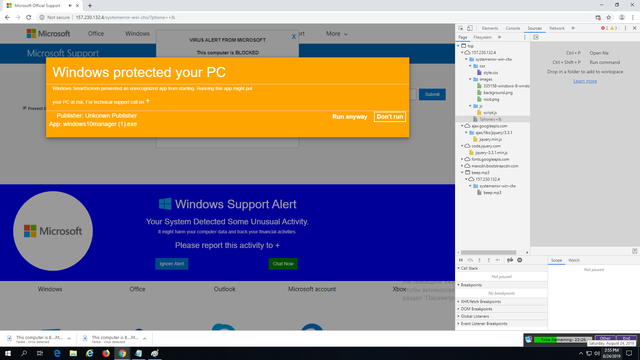This screenshot has width=640, height=360.
Task: Click the Windows Start button
Action: click(8, 353)
